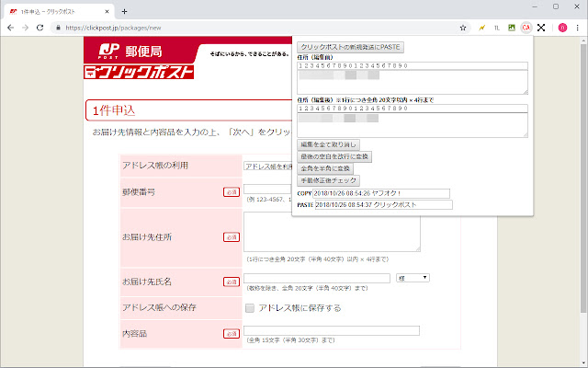Viewport: 588px width, 368px height.
Task: Click the 住所（編集前） text area
Action: tap(413, 82)
